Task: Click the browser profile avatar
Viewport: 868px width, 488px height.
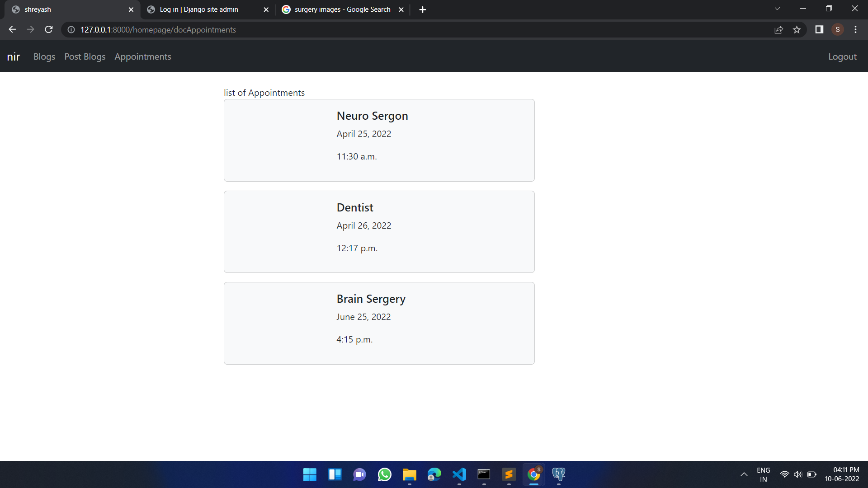Action: point(838,29)
